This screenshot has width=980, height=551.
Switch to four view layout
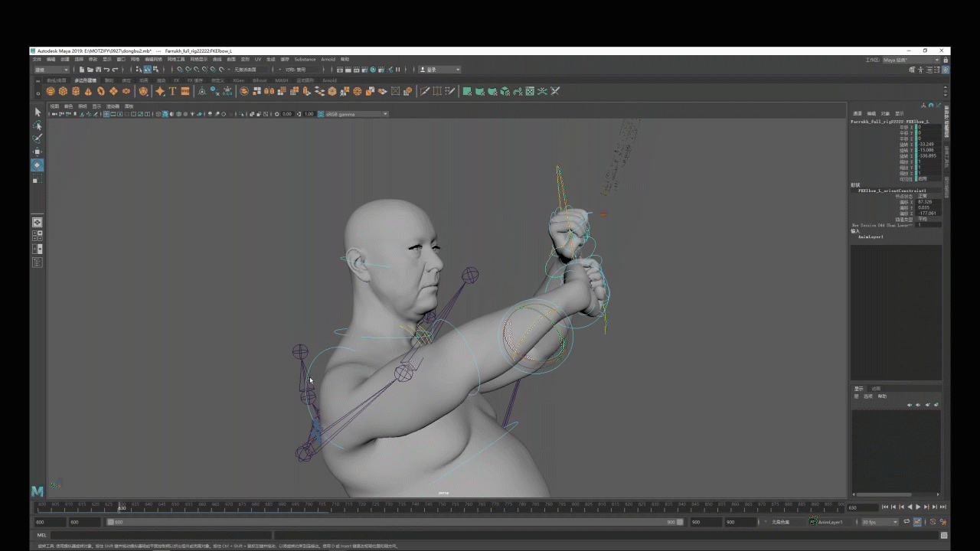[38, 236]
